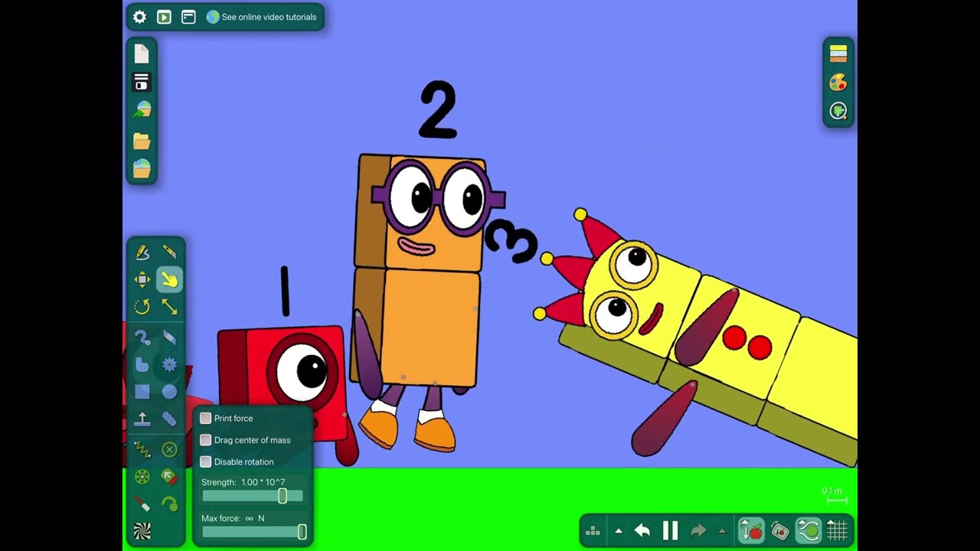
Task: Click the red Numberblock One's eye
Action: point(302,372)
